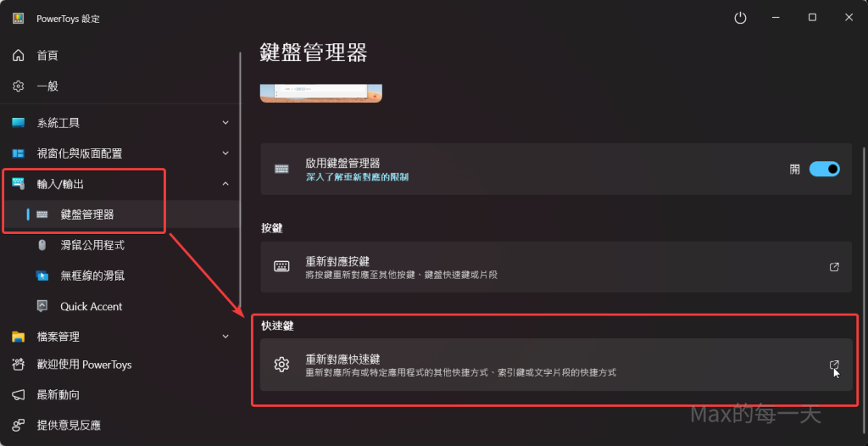Collapse the 輸入/輸出 section chevron
This screenshot has width=868, height=446.
coord(225,184)
